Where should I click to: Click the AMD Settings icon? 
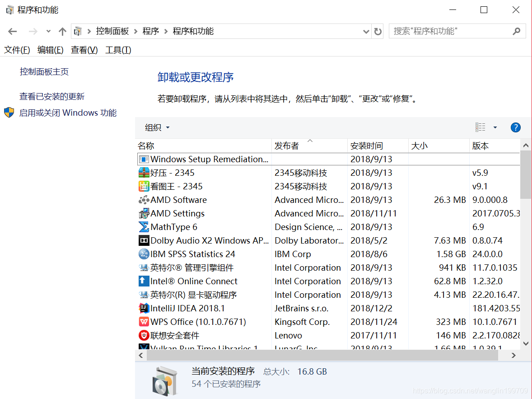[144, 214]
